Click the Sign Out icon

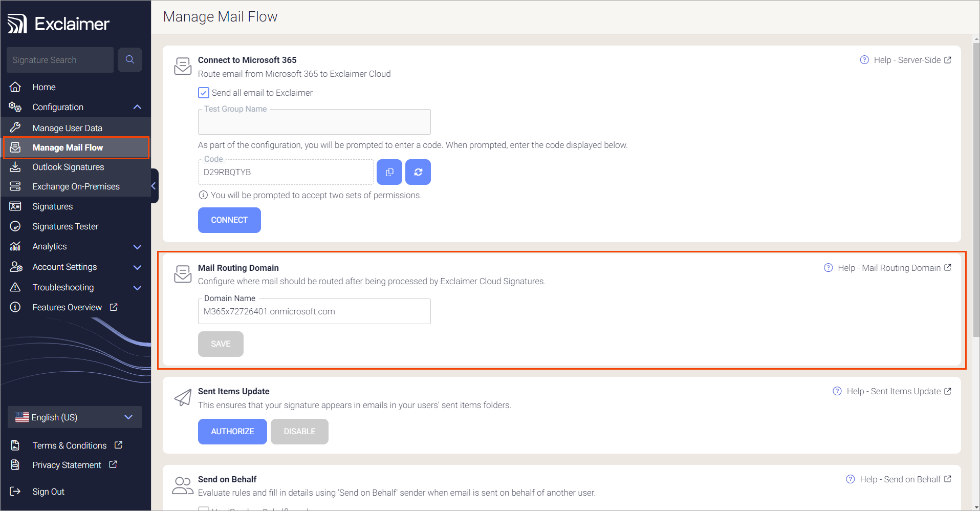pyautogui.click(x=15, y=492)
